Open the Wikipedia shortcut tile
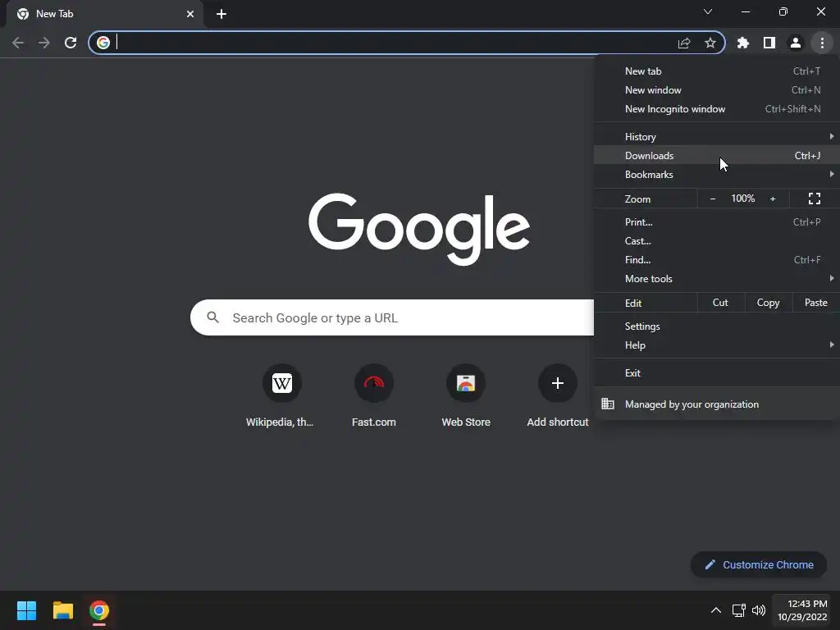Image resolution: width=840 pixels, height=630 pixels. (282, 396)
